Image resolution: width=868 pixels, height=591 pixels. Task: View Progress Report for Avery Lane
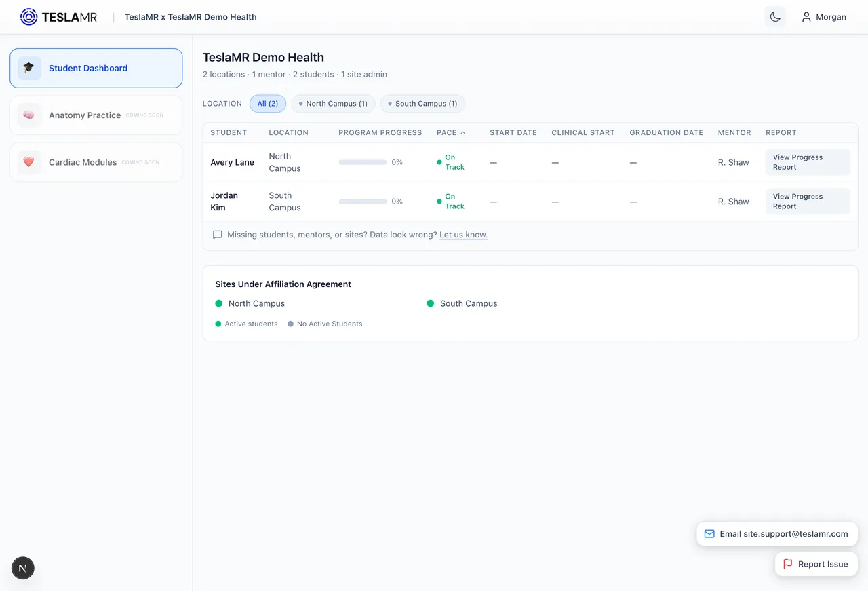pos(807,161)
